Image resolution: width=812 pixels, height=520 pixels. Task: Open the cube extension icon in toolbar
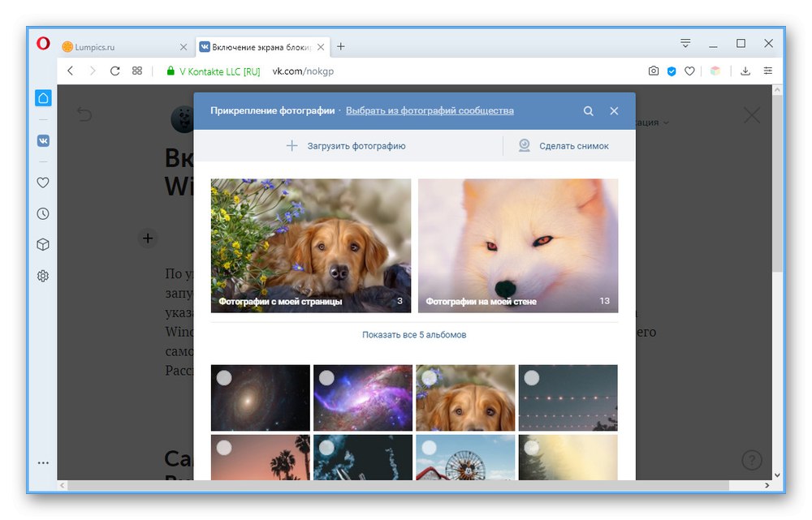click(715, 71)
